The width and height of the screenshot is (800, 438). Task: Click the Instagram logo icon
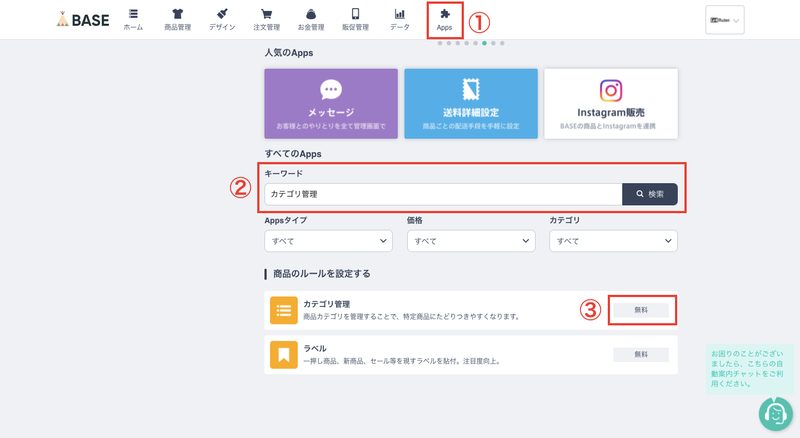[611, 91]
